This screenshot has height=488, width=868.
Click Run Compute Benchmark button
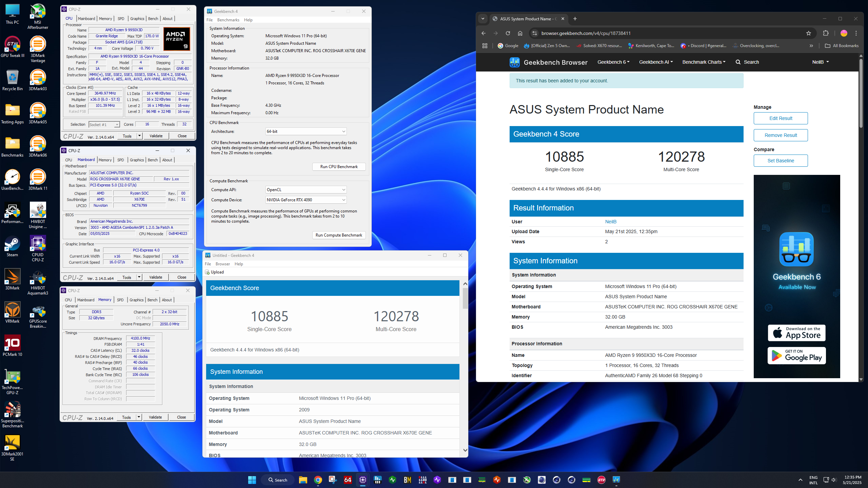(339, 235)
